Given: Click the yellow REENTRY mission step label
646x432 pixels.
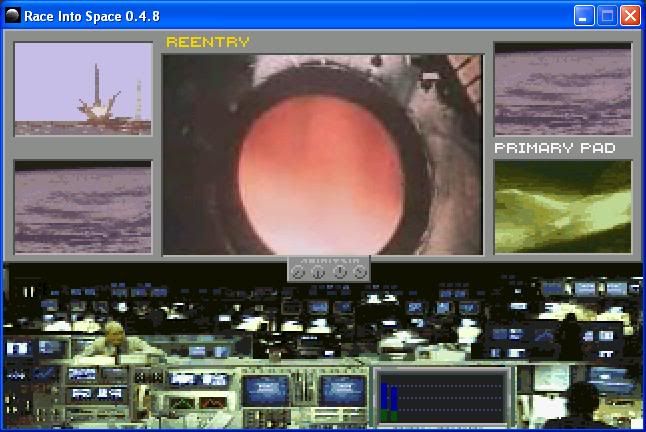Looking at the screenshot, I should click(208, 42).
